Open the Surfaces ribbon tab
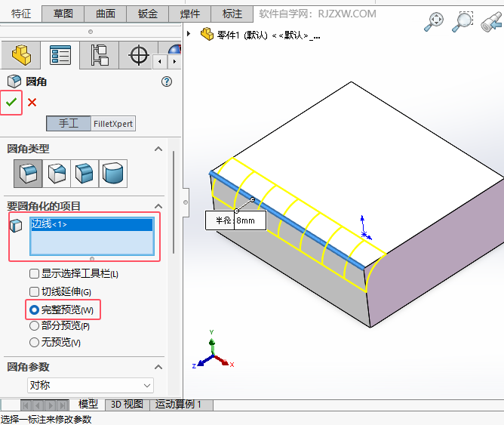Screen dimensions: 504x425 tap(106, 14)
